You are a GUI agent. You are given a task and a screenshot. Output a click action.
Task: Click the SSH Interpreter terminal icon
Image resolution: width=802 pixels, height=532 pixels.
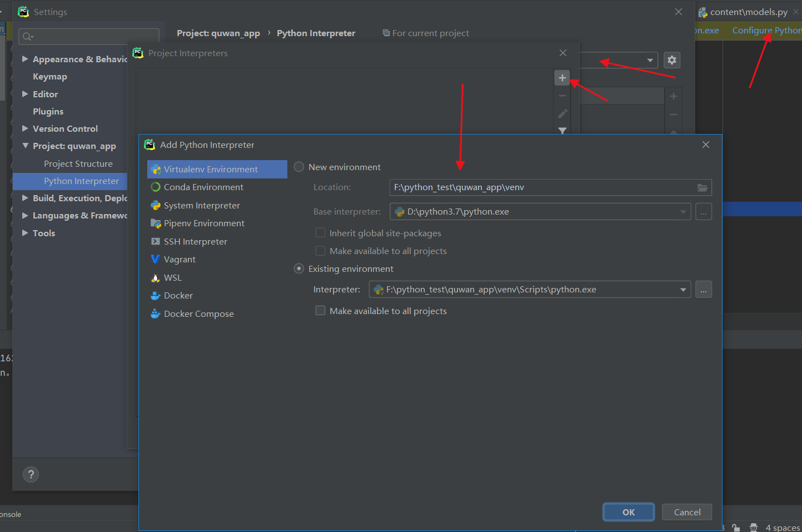[x=156, y=241]
